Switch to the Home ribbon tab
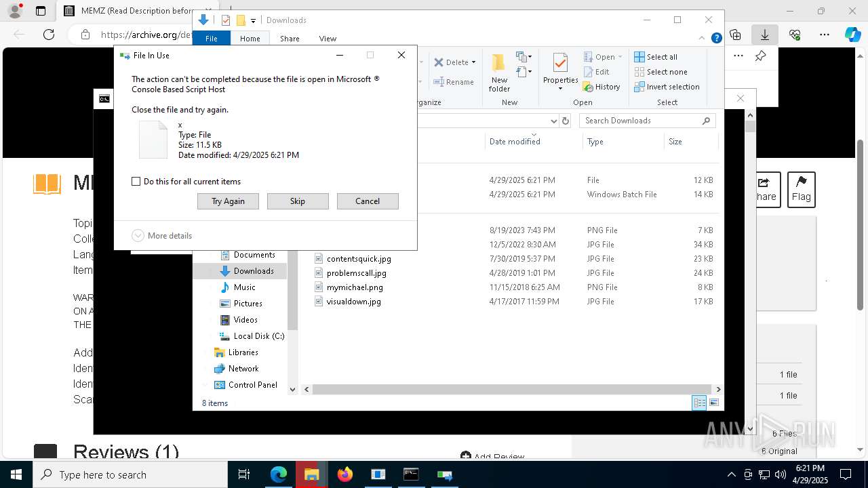Screen dimensions: 868x488 click(x=250, y=39)
